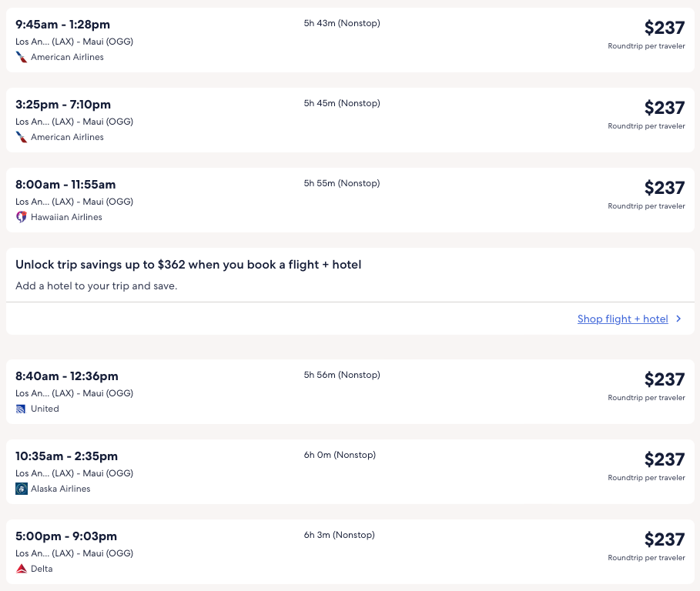Open the Shop flight + hotel link

622,319
